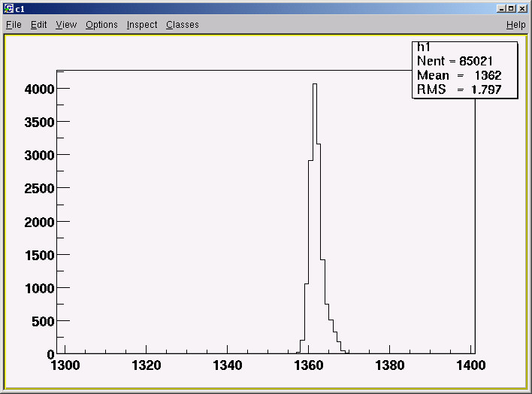
Task: Click the c1 window title text
Action: pyautogui.click(x=20, y=9)
